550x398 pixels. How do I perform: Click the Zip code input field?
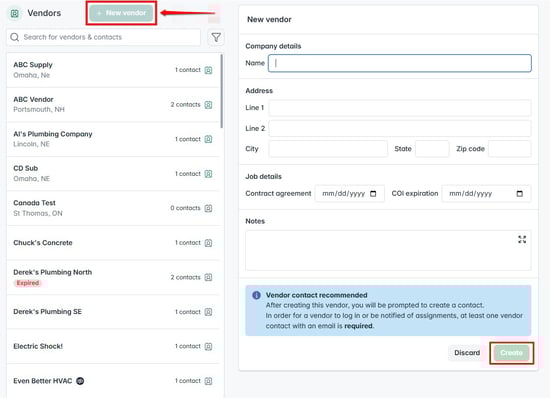click(x=510, y=149)
